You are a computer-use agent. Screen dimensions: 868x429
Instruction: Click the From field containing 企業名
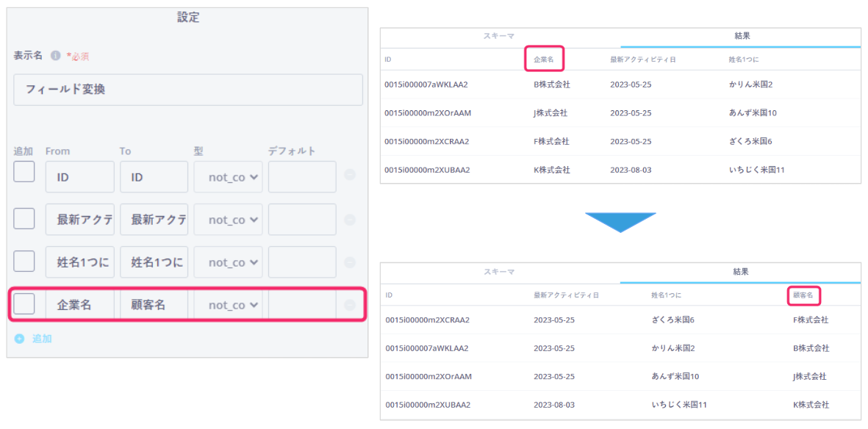pyautogui.click(x=79, y=304)
